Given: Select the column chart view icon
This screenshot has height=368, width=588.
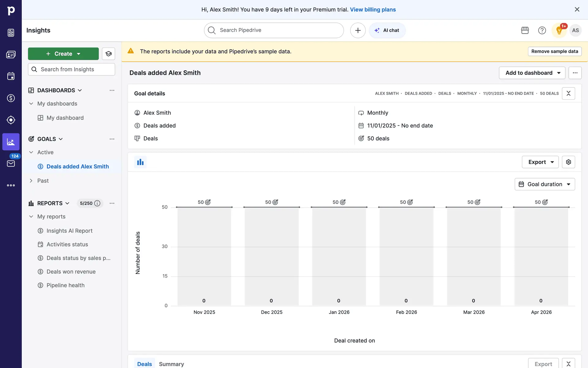Looking at the screenshot, I should pyautogui.click(x=140, y=162).
